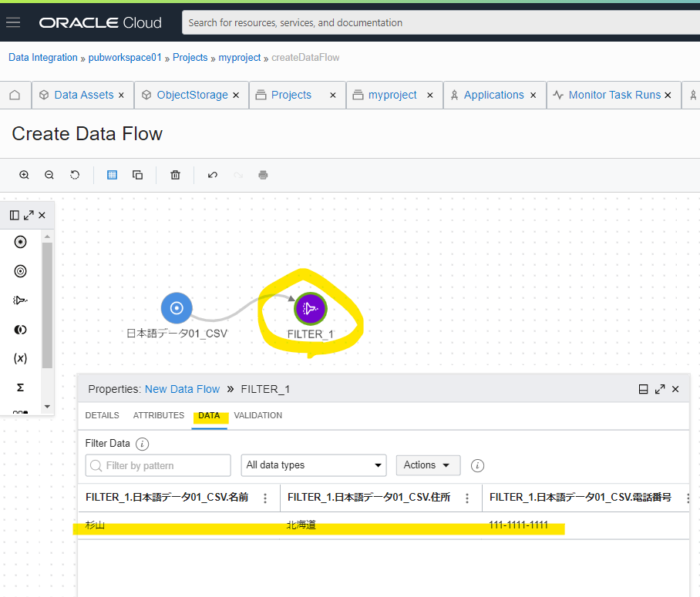The image size is (700, 597).
Task: Open Data Integration breadcrumb link
Action: (x=43, y=58)
